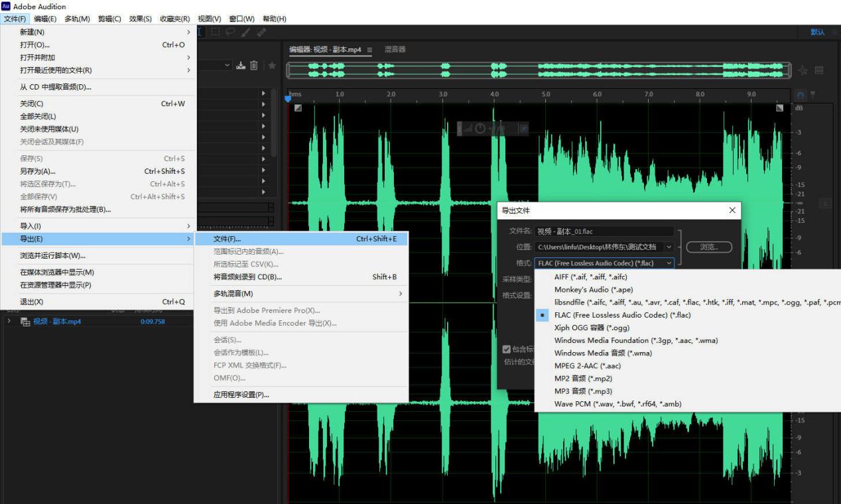Click the 格式 format combo box

604,263
